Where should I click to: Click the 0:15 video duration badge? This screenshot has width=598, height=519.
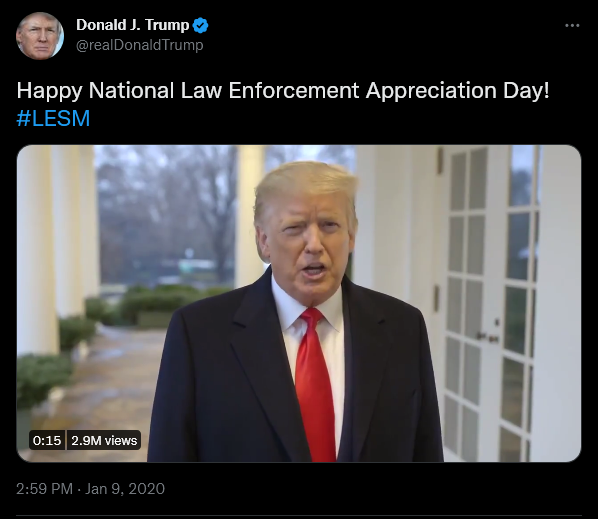[x=47, y=440]
